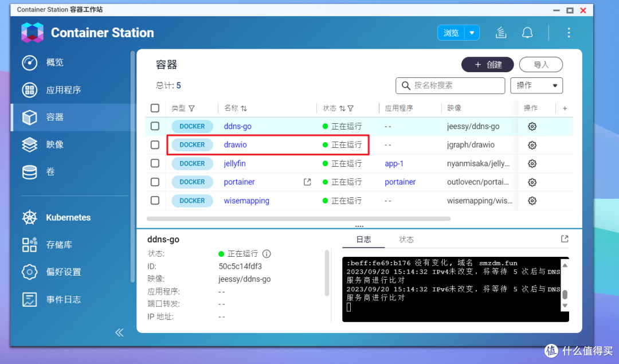Open the 映像 section in sidebar
619x364 pixels.
pos(54,144)
